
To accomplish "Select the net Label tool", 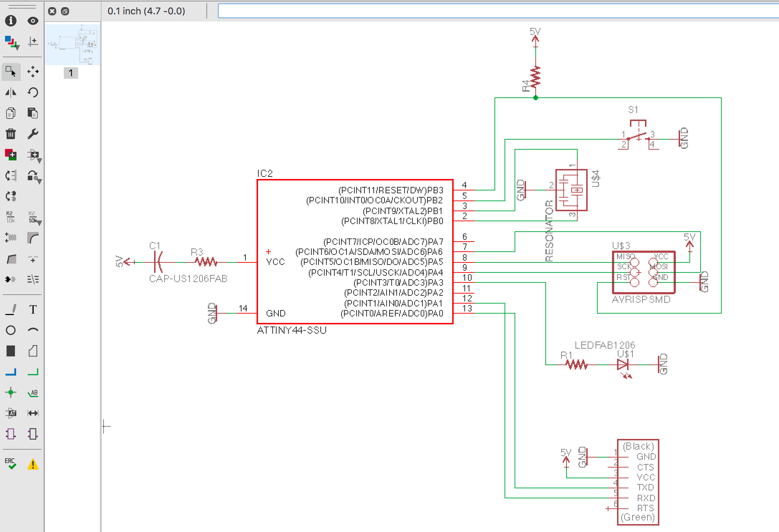I will [x=33, y=393].
